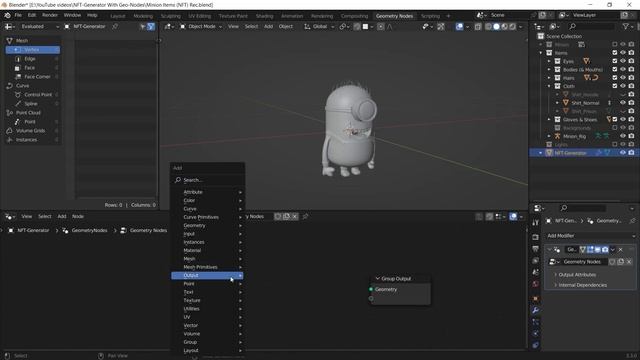640x360 pixels.
Task: Unlink node group X in header
Action: pos(295,216)
